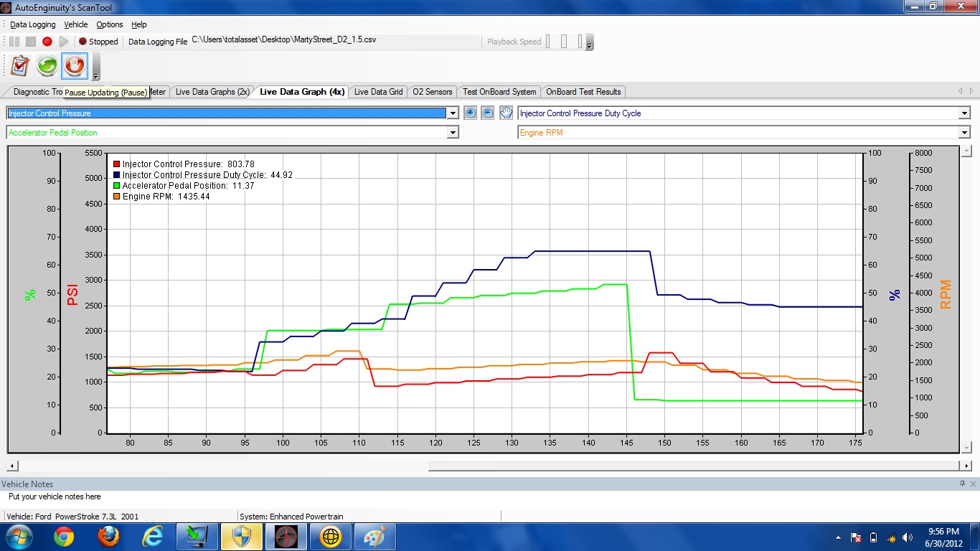Image resolution: width=980 pixels, height=551 pixels.
Task: Select the hand pan tool icon
Action: 506,113
